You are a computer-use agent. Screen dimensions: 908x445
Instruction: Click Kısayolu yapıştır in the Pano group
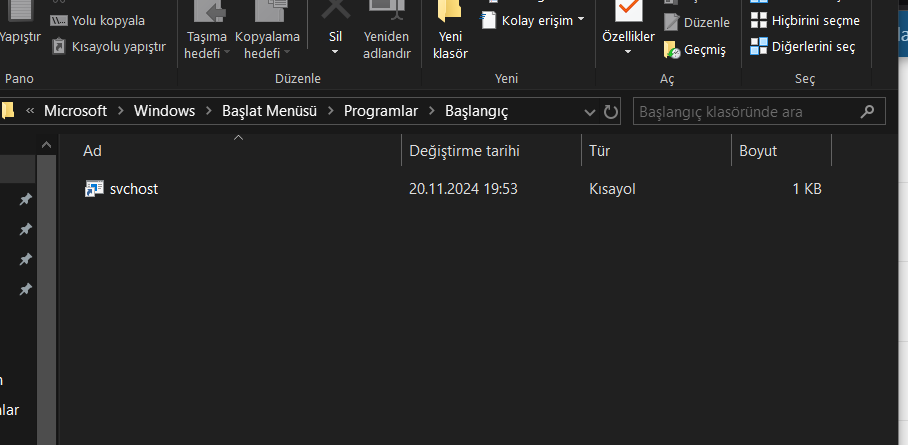click(x=108, y=46)
